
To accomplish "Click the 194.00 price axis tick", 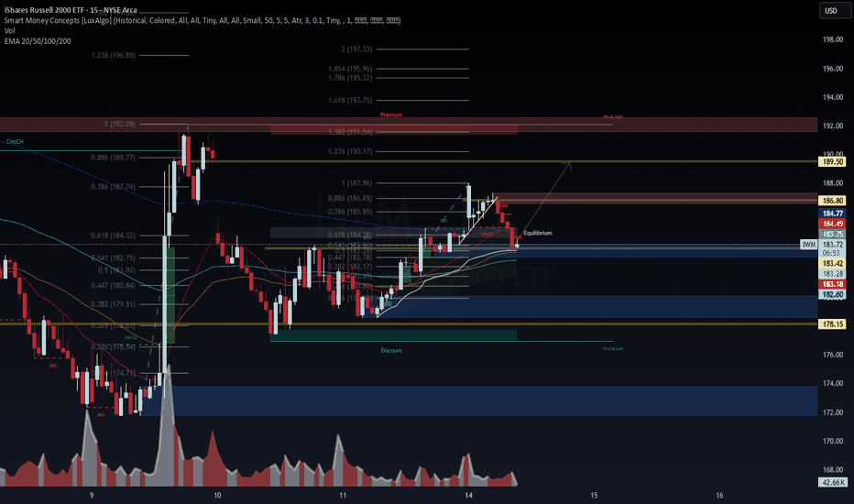I will point(833,97).
